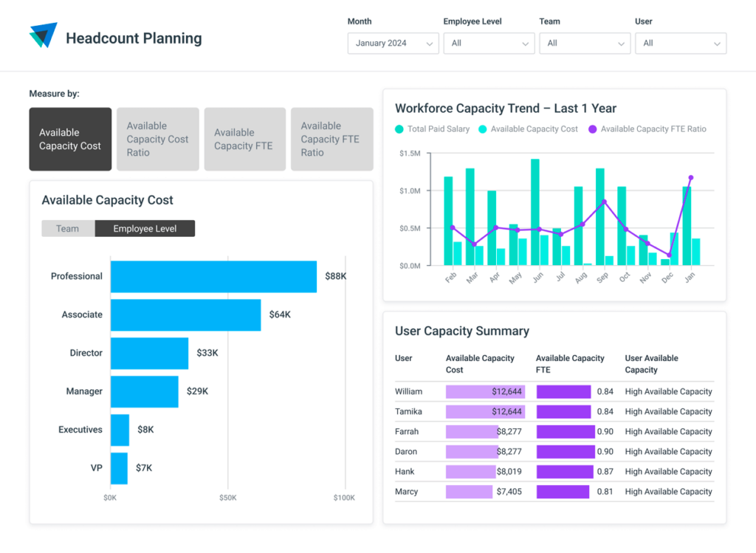Screen dimensions: 756x553
Task: Switch the chart to Team view
Action: (68, 229)
